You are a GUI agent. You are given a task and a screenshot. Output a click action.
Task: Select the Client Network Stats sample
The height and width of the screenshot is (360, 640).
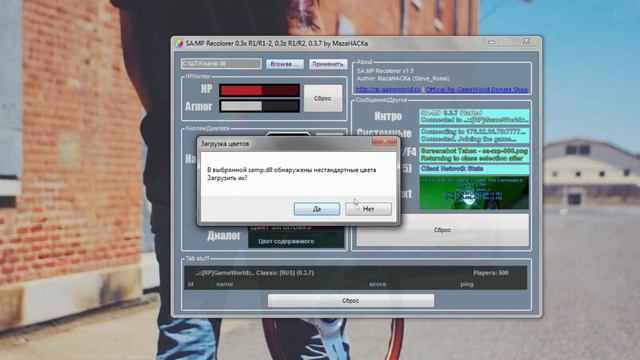coord(474,169)
